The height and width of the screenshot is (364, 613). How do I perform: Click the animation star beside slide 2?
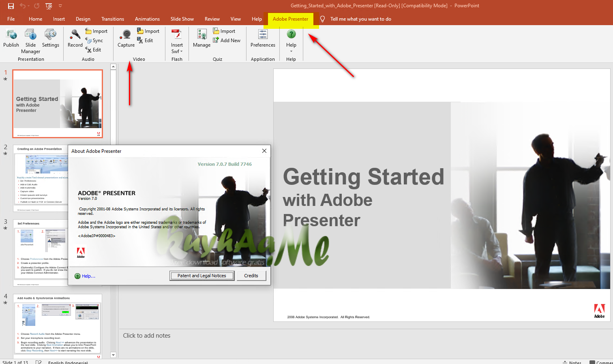click(5, 154)
